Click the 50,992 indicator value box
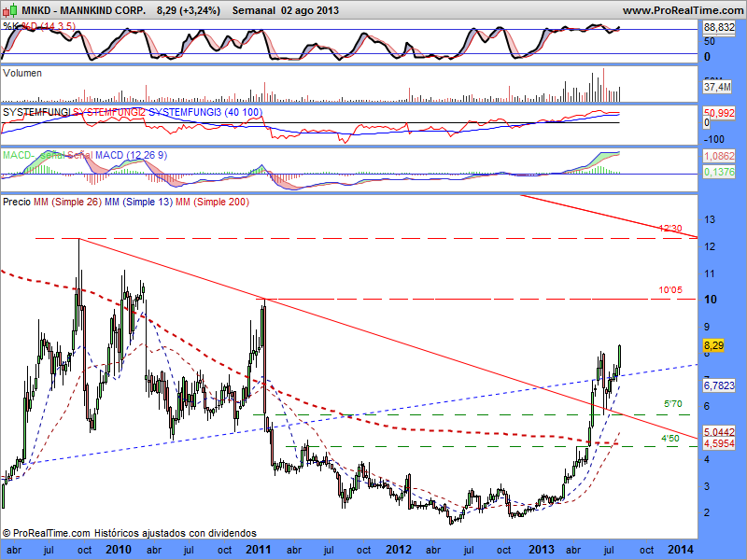The image size is (747, 560). click(719, 113)
